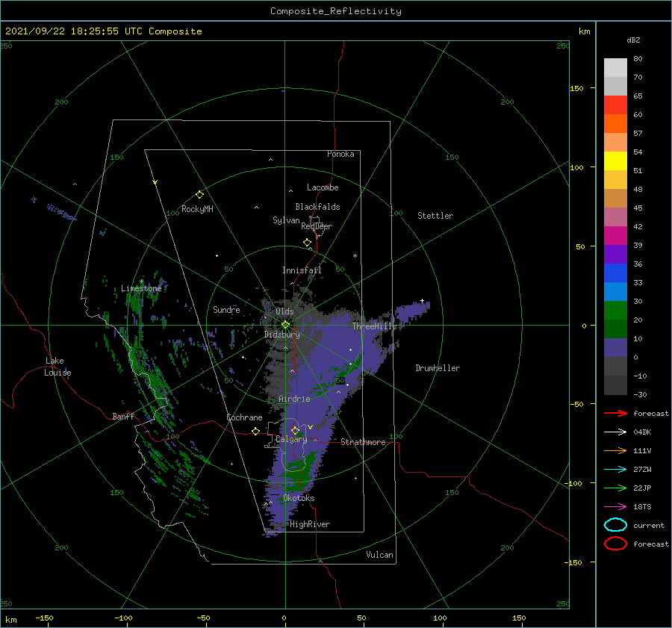Click the red forecast arrow in legend
This screenshot has width=672, height=628.
615,413
